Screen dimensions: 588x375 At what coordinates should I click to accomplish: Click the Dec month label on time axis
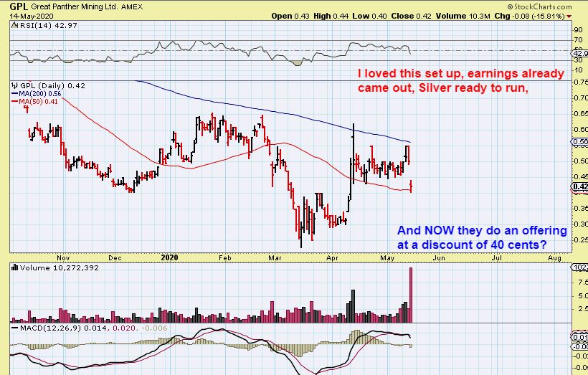[115, 258]
